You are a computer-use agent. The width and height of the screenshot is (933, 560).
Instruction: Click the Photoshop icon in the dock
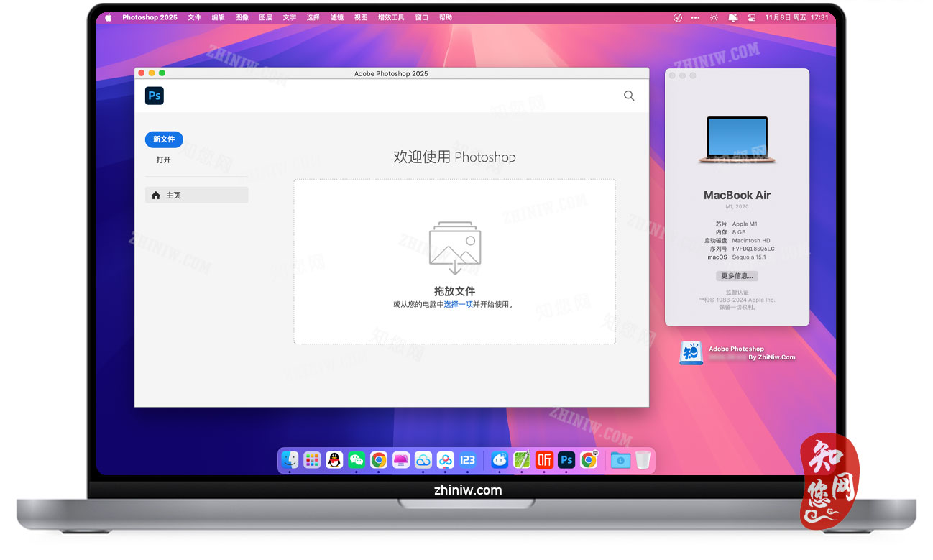(566, 460)
